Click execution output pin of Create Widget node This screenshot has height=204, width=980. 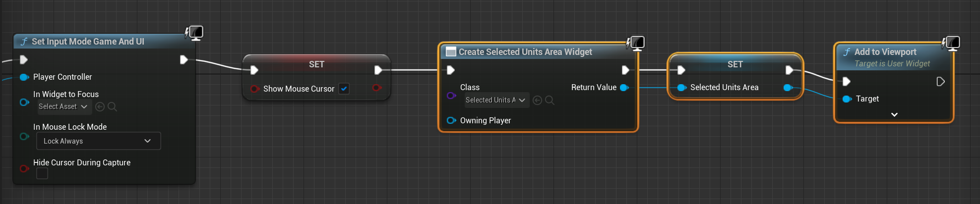pyautogui.click(x=625, y=70)
